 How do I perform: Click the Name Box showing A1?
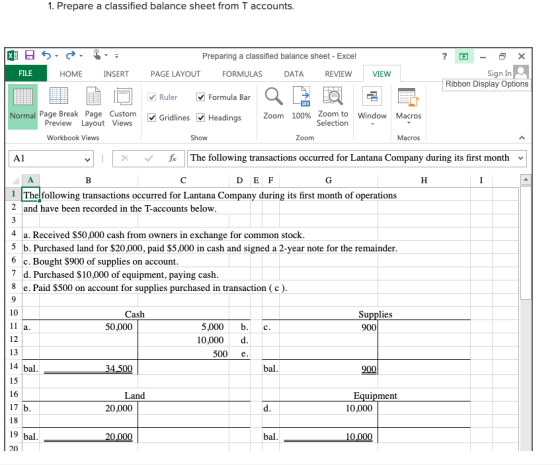point(46,159)
